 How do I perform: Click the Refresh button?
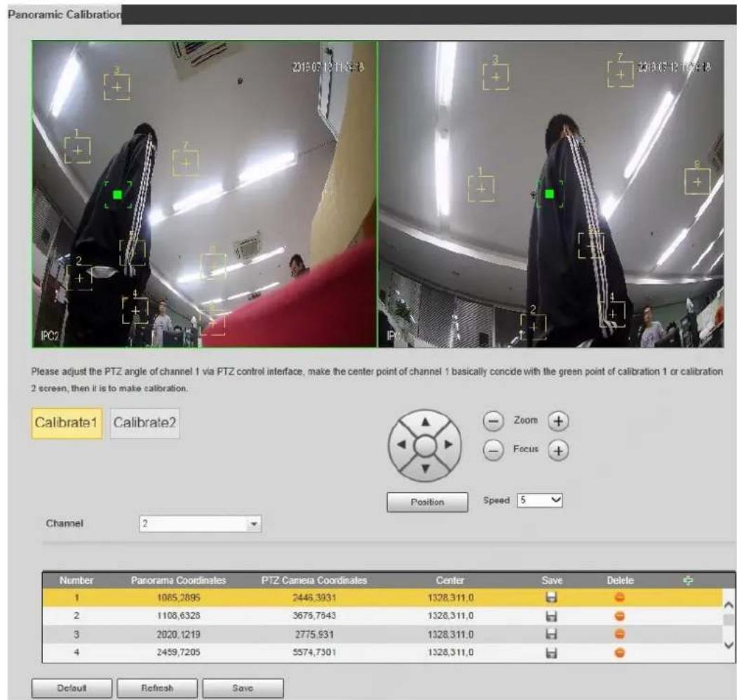point(157,688)
